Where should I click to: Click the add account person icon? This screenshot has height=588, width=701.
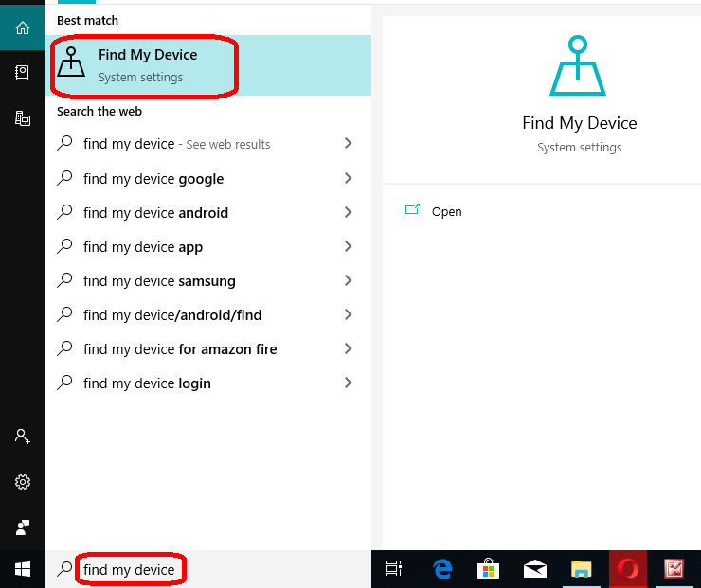pyautogui.click(x=23, y=436)
